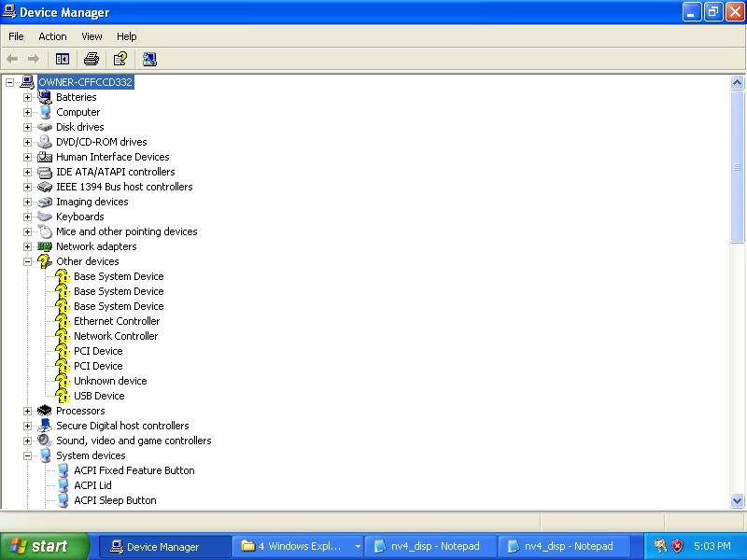Toggle the console tree toolbar icon

63,59
